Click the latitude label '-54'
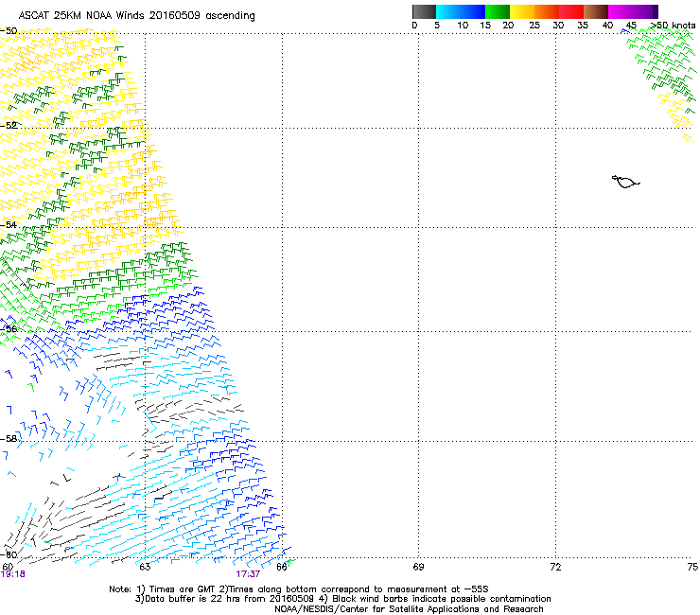Viewport: 700px width, 615px height. [9, 224]
